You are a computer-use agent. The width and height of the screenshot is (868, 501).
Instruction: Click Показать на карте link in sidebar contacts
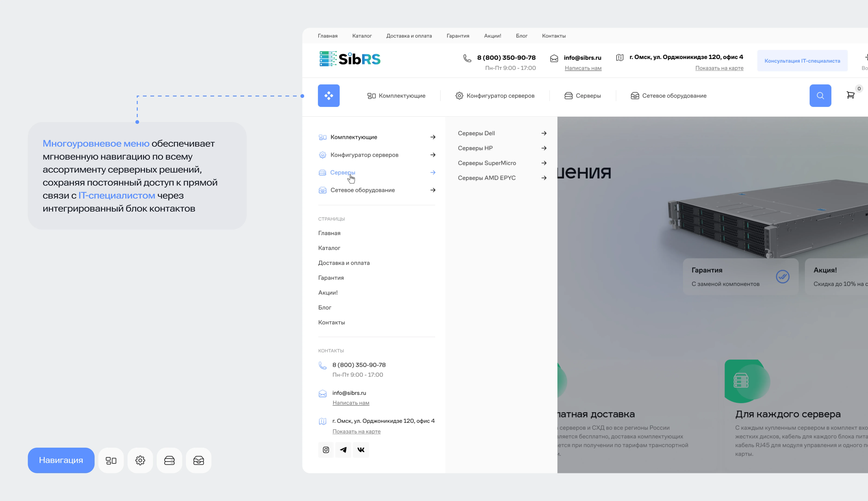356,432
